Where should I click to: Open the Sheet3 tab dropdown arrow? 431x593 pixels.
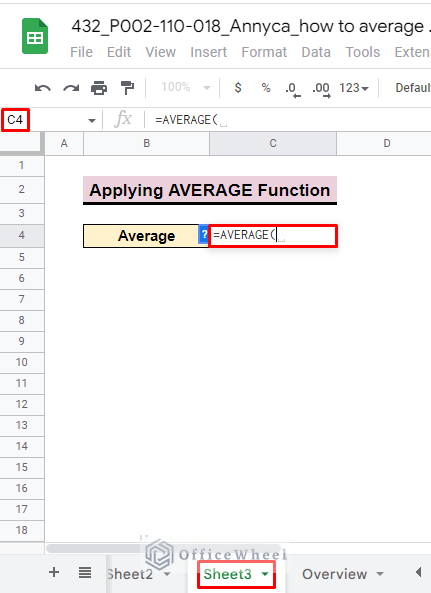point(265,574)
